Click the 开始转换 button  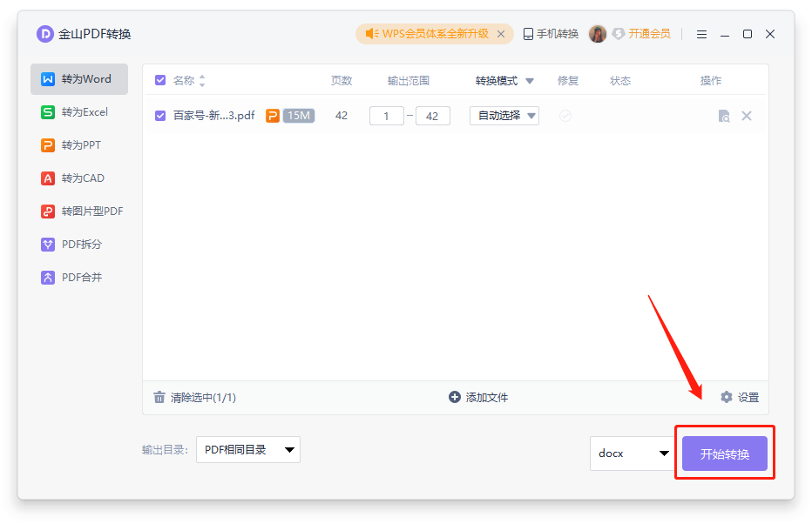(725, 453)
